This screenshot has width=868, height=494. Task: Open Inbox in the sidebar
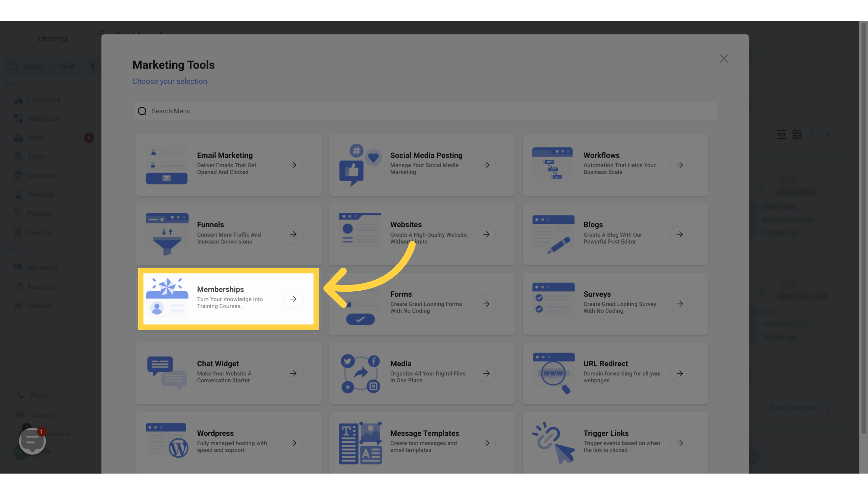tap(29, 137)
